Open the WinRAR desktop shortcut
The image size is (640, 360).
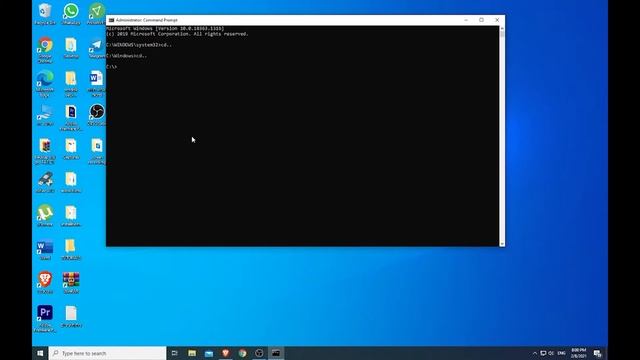point(71,281)
